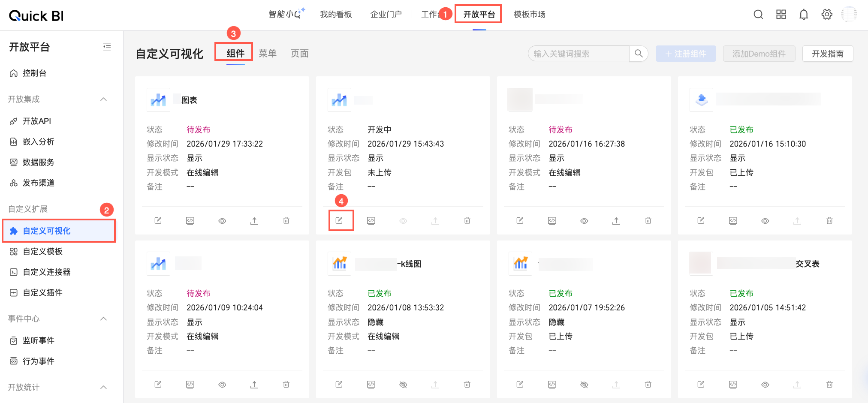Upload icon on card modified 2026/01/16 16:27:38

[x=616, y=220]
